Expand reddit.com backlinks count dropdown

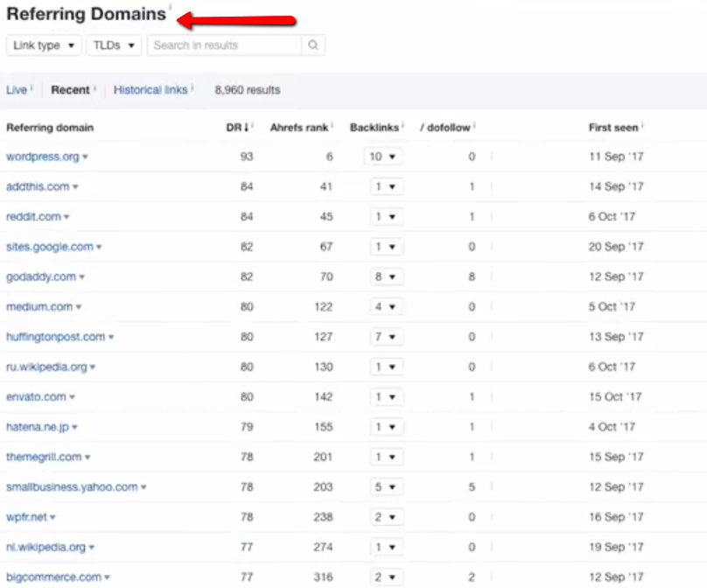[x=387, y=216]
